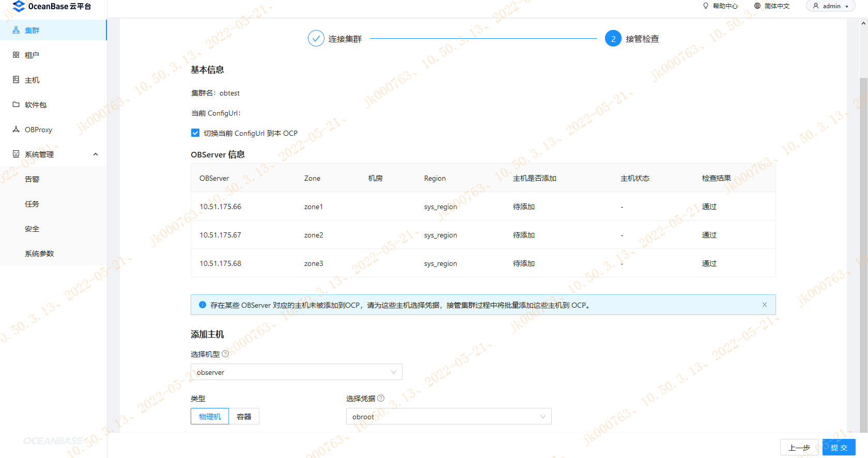
Task: Click 通过 result for 10.51.175.67
Action: pos(709,235)
